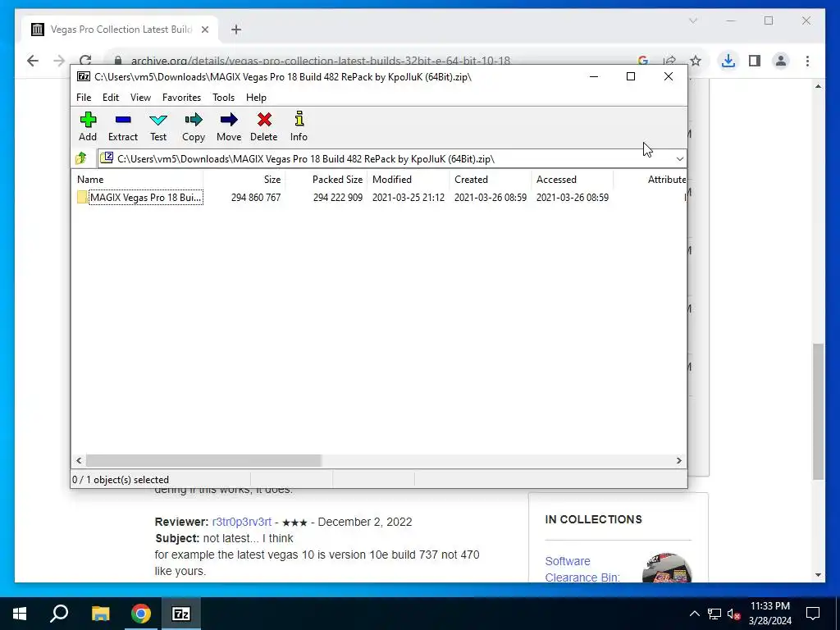Show hidden tray icons chevron
This screenshot has height=630, width=840.
pos(694,614)
